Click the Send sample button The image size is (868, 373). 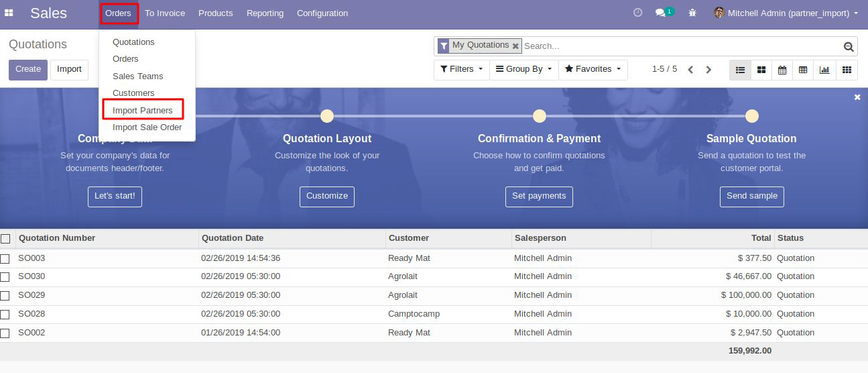click(x=752, y=196)
